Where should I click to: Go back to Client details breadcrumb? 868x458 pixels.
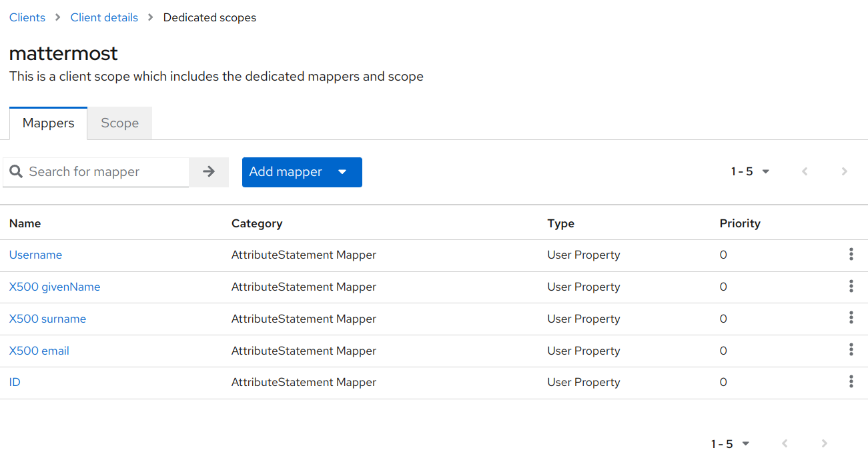[x=104, y=17]
